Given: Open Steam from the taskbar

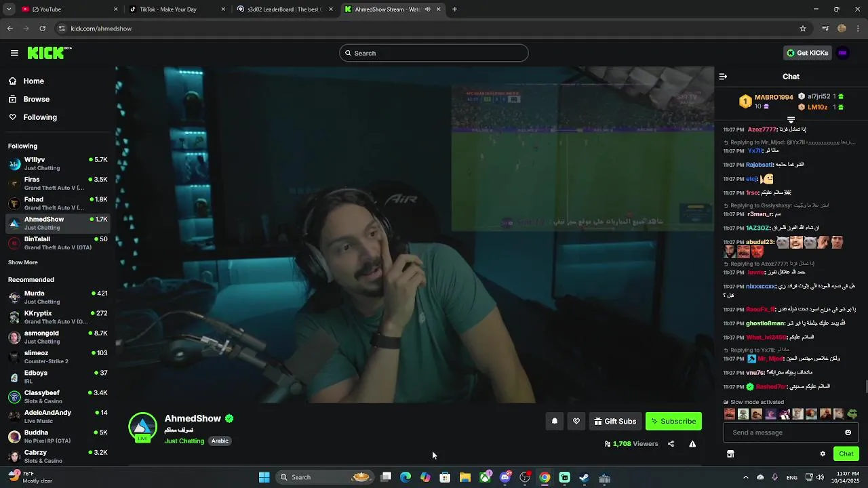Looking at the screenshot, I should pos(584,477).
